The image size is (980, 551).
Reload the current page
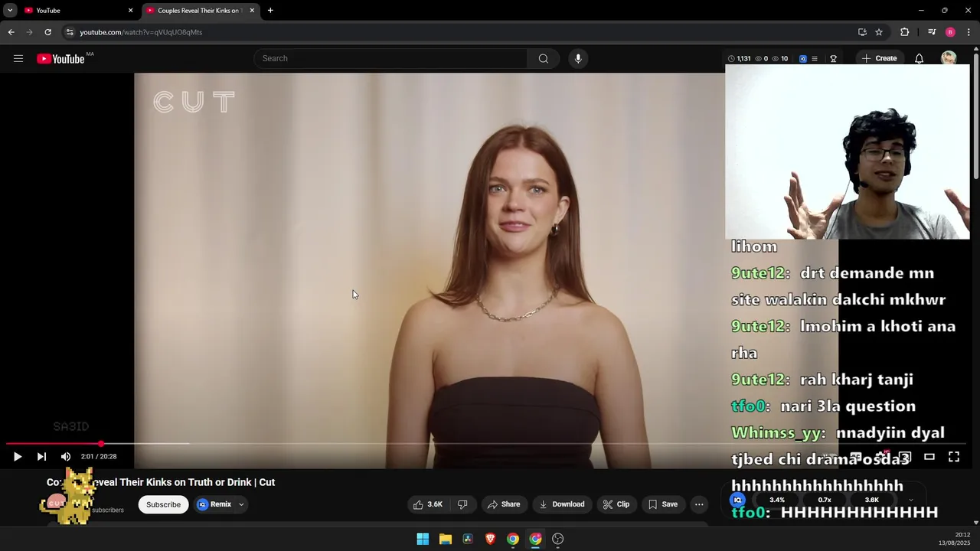[x=47, y=32]
